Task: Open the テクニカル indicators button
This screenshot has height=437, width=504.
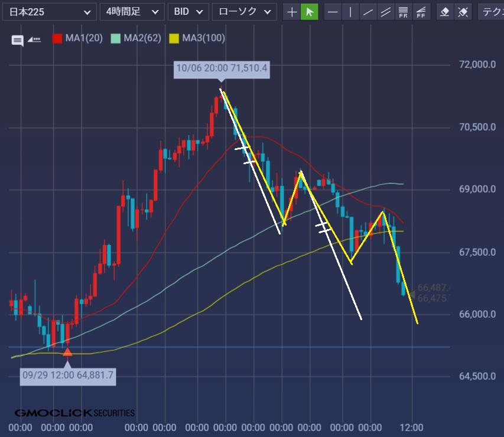Action: pos(491,12)
